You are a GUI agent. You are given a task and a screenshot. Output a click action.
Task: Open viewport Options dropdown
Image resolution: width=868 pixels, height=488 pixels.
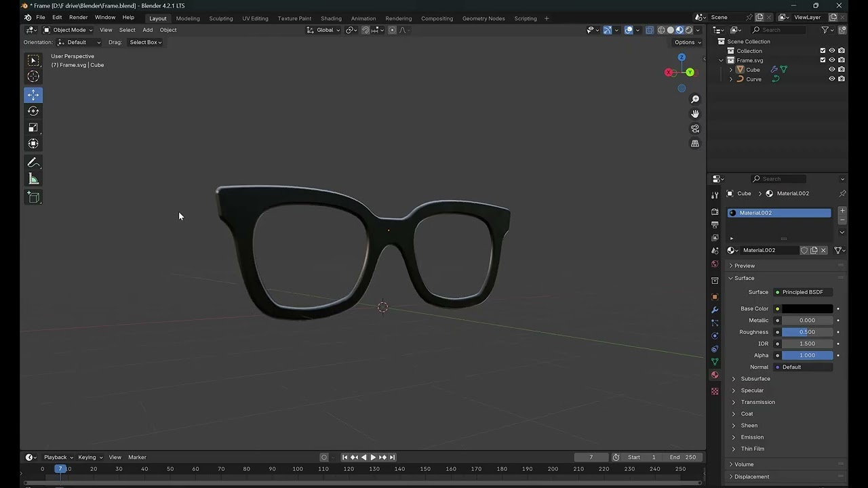point(687,42)
